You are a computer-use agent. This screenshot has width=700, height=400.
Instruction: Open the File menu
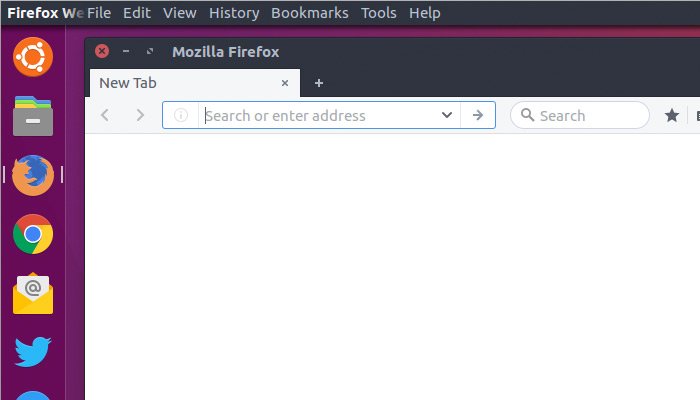[99, 13]
